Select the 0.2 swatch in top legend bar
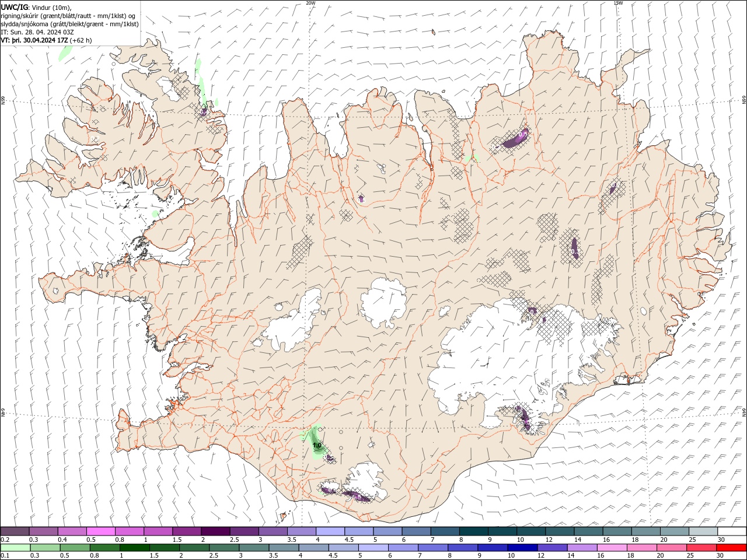Screen dimensions: 747x560 15,531
